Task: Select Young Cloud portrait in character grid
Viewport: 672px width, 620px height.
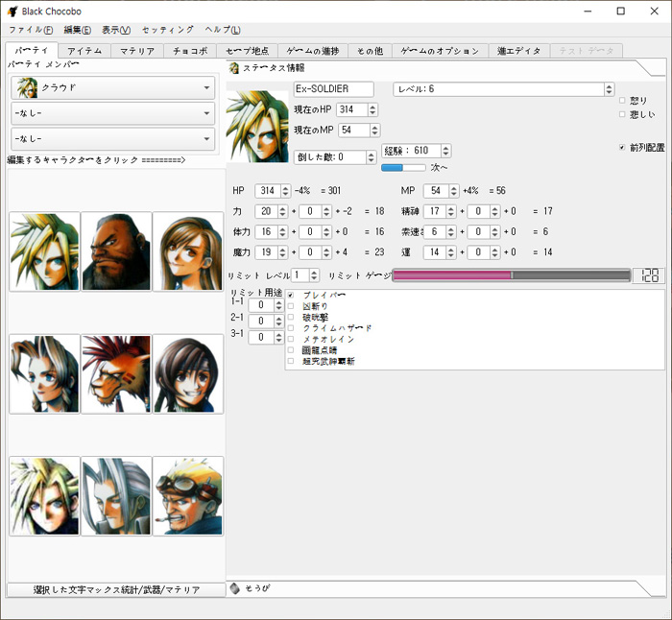Action: pos(44,496)
